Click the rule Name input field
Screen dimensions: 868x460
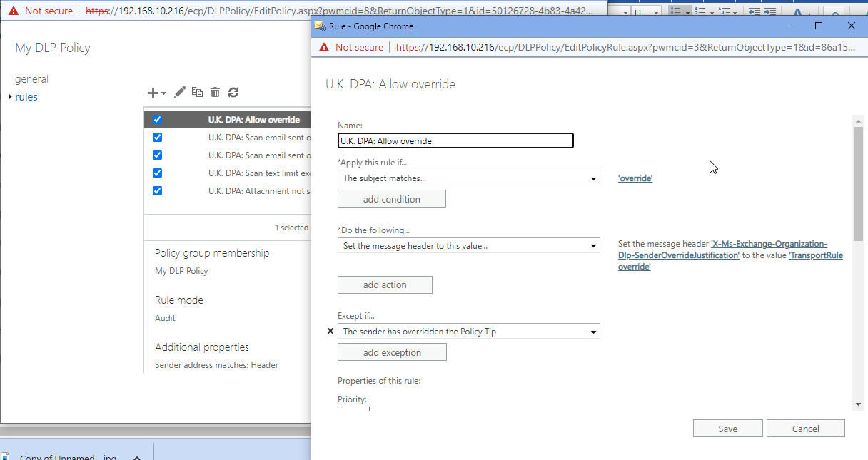(x=455, y=140)
